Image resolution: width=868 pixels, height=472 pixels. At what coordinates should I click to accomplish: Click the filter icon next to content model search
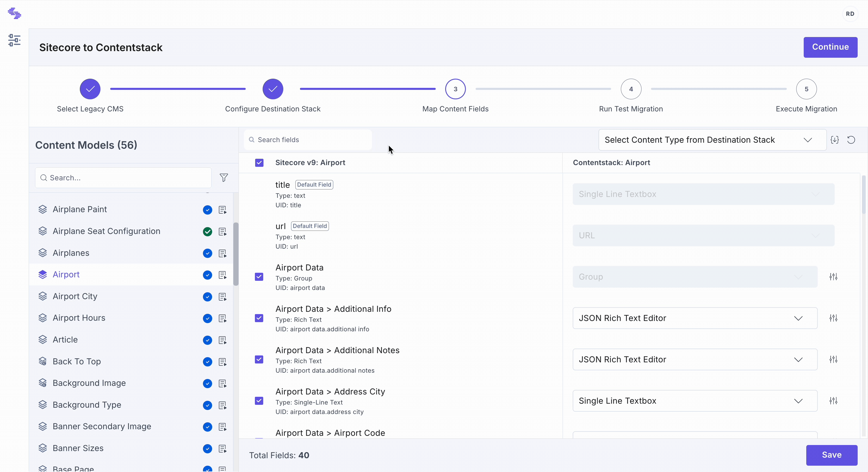(x=224, y=178)
